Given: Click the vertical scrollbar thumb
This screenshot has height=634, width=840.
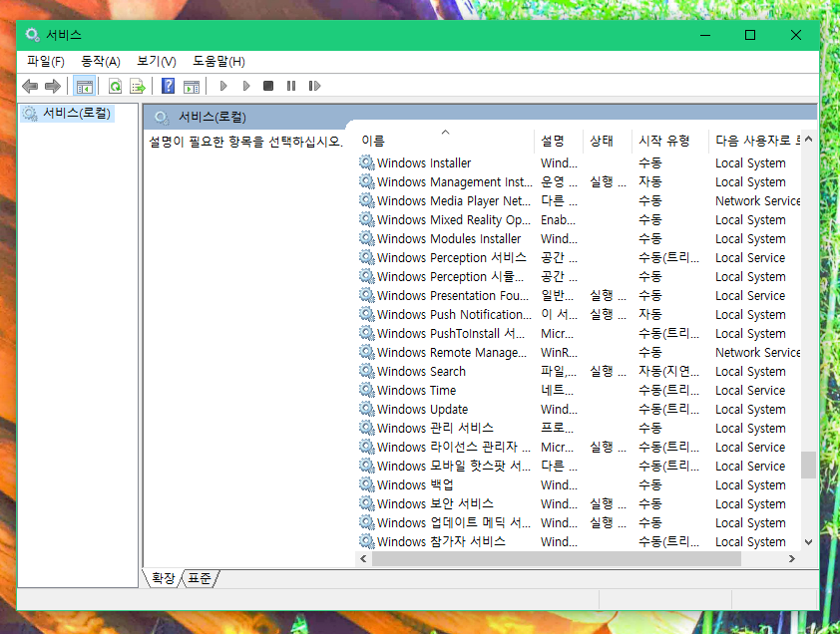Looking at the screenshot, I should click(x=809, y=465).
